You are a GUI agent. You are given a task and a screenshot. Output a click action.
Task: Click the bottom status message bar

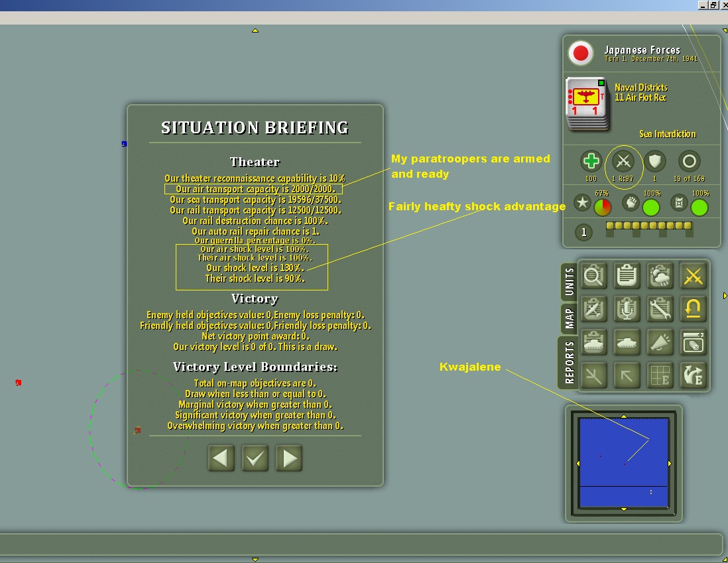pos(360,544)
